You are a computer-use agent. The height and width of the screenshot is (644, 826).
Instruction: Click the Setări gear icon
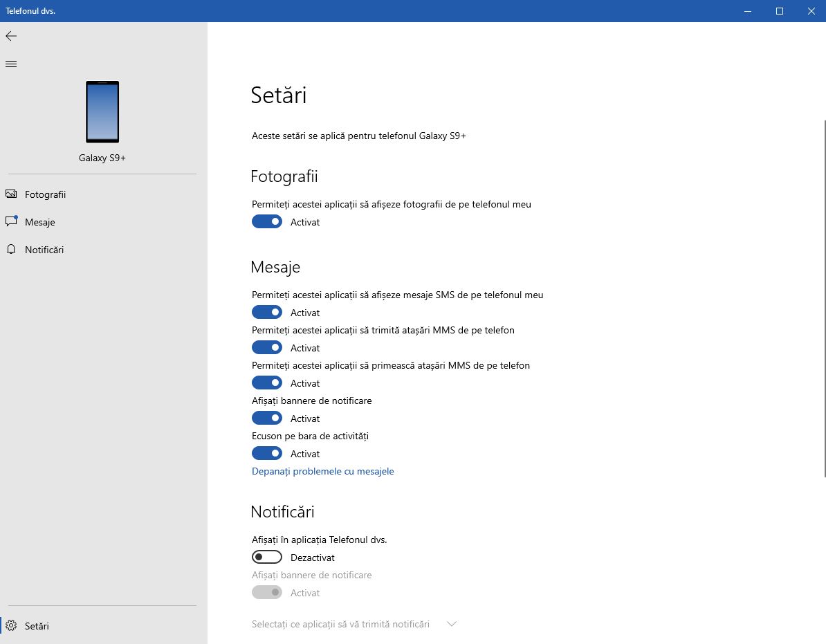pyautogui.click(x=11, y=626)
